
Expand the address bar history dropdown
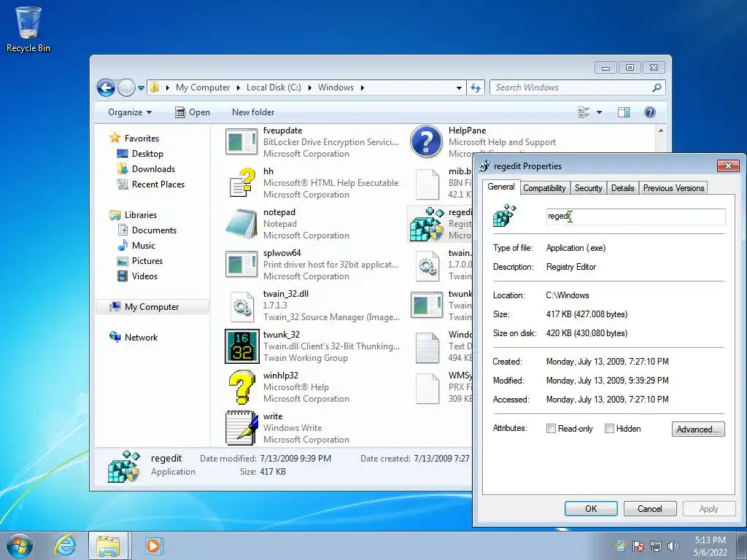click(459, 87)
